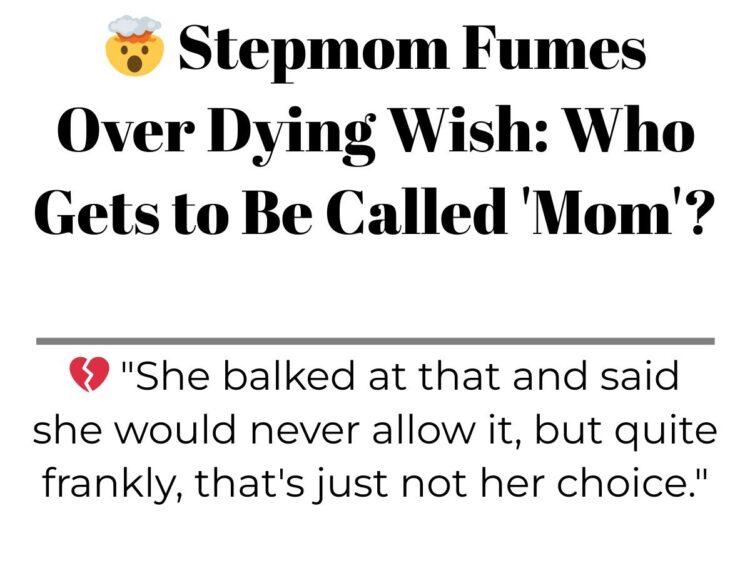Click the exploding head emoji
The height and width of the screenshot is (563, 750).
135,45
